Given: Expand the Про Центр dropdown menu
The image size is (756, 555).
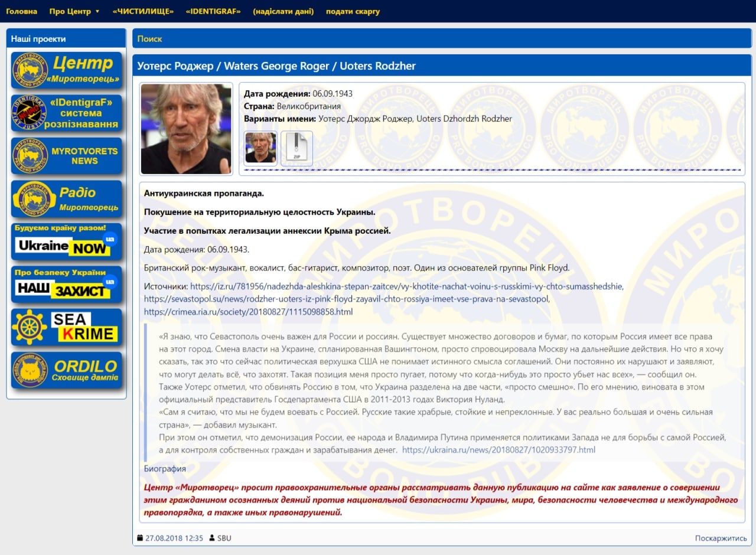Looking at the screenshot, I should click(74, 11).
